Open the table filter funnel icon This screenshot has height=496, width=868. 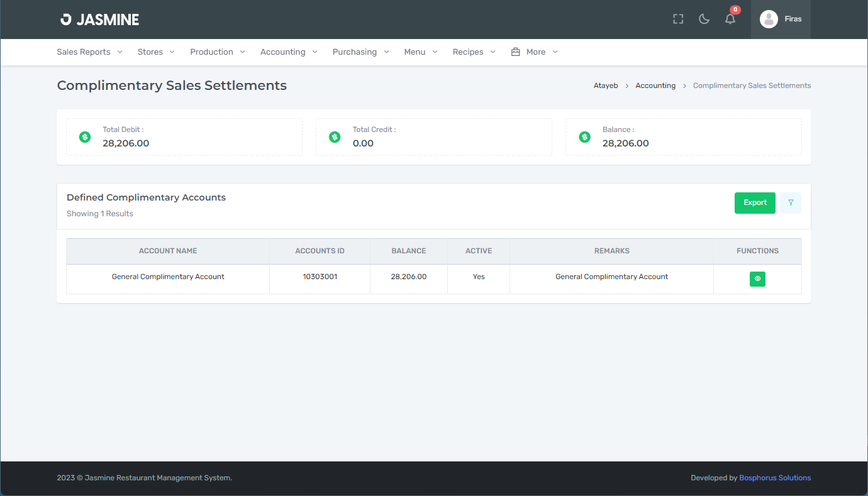coord(791,203)
